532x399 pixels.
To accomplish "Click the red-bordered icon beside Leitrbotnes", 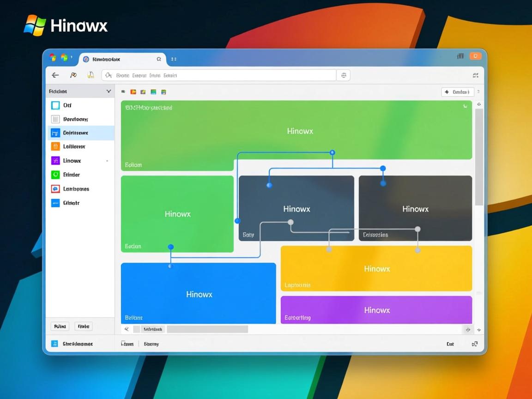I will (55, 189).
